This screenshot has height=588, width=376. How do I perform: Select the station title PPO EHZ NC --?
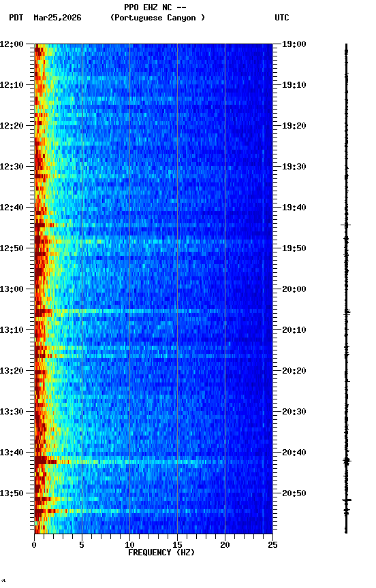(x=155, y=7)
